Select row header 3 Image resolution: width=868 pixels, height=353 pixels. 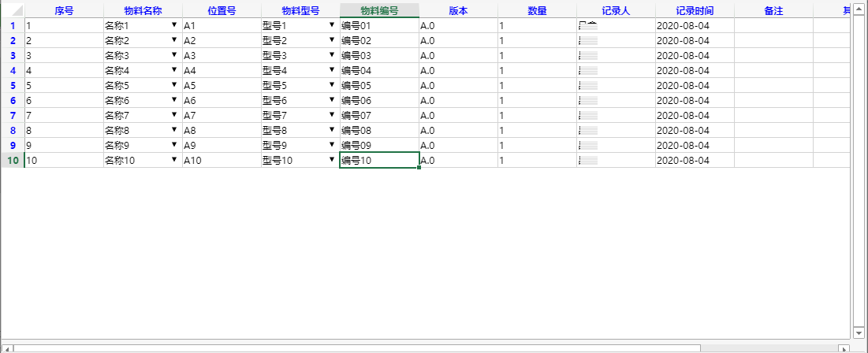(x=13, y=55)
